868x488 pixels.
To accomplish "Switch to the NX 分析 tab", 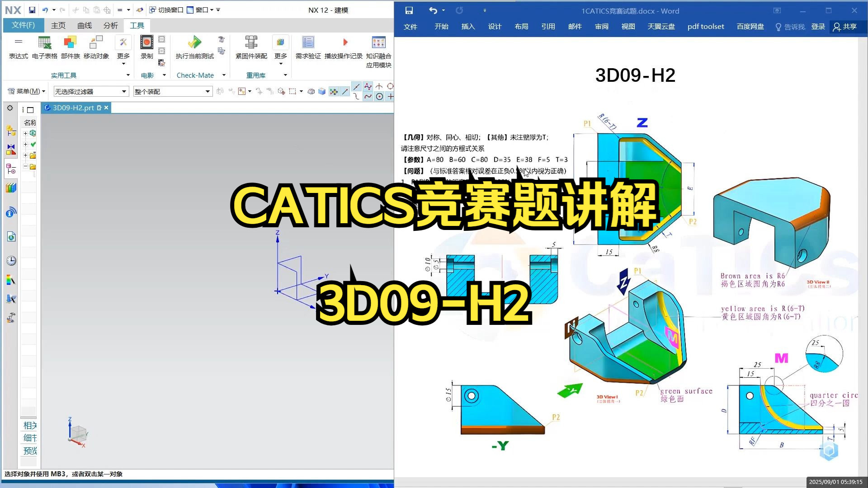I will pos(111,25).
